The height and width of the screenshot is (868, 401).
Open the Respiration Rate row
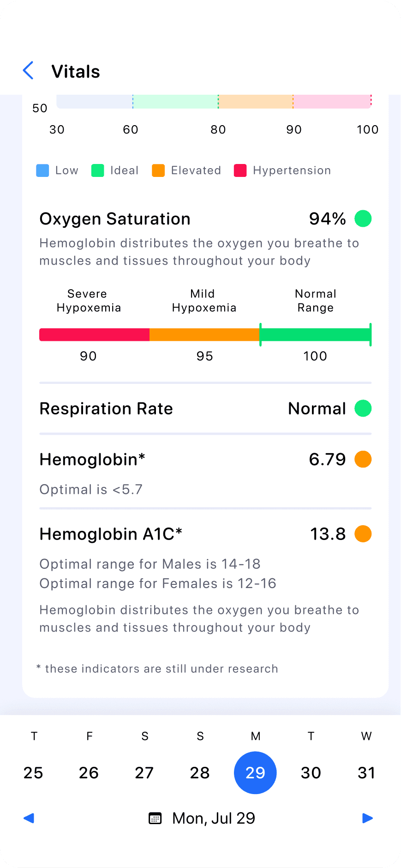pyautogui.click(x=205, y=408)
